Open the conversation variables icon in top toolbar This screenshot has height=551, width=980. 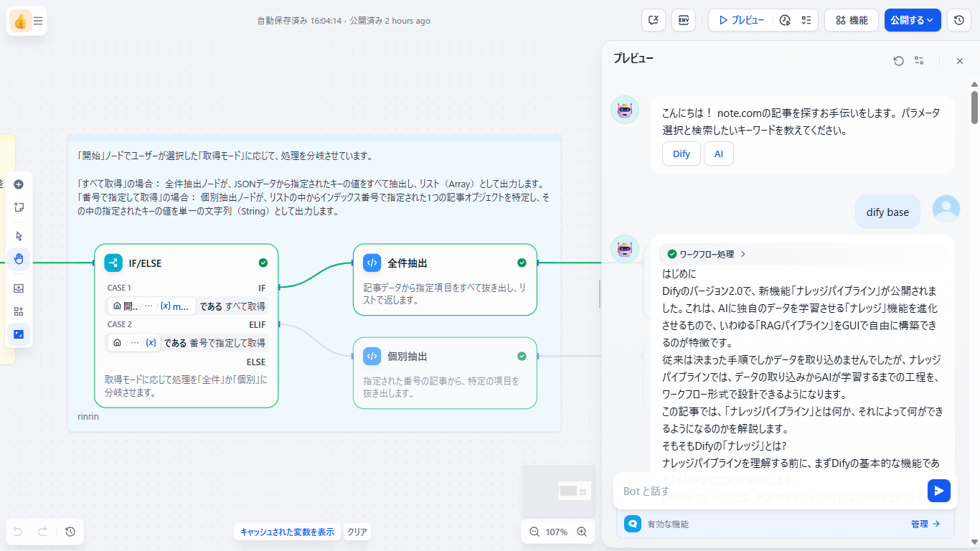coord(654,20)
